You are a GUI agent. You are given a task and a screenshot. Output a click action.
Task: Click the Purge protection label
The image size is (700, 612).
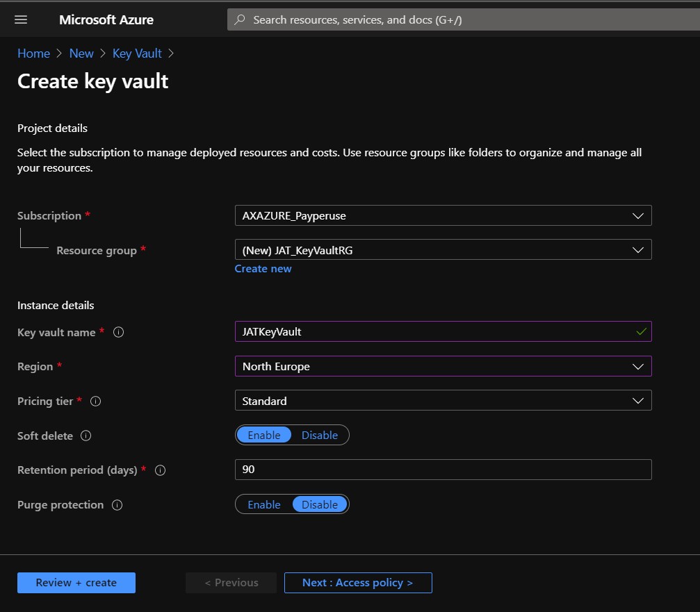click(60, 505)
